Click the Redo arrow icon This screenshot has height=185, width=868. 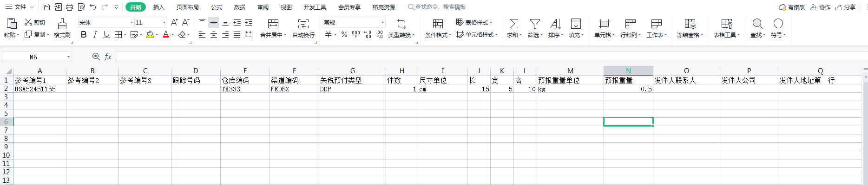pos(105,7)
